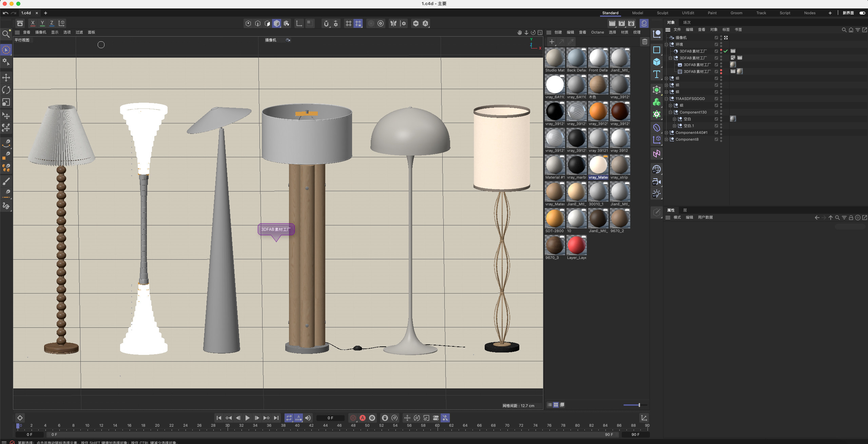Viewport: 868px width, 444px height.
Task: Select the red Layer_Laye material thumbnail
Action: coord(576,245)
